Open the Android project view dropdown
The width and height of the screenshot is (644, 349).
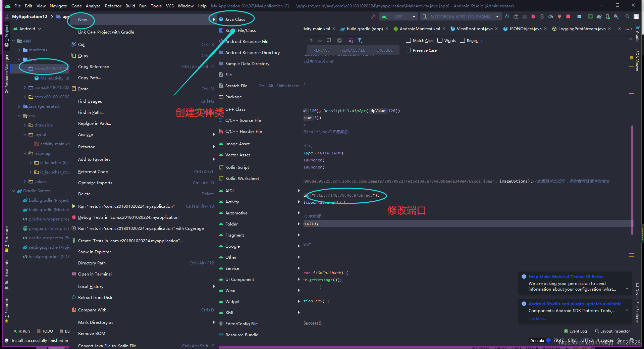[x=27, y=29]
